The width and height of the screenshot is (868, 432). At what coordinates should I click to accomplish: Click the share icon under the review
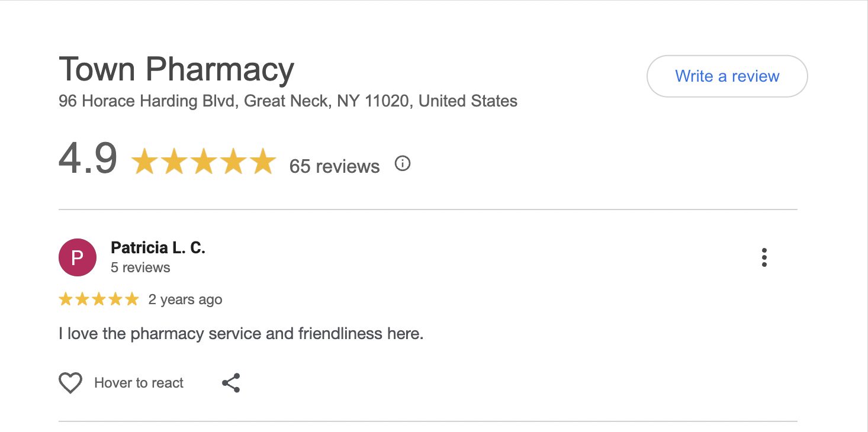[x=231, y=383]
